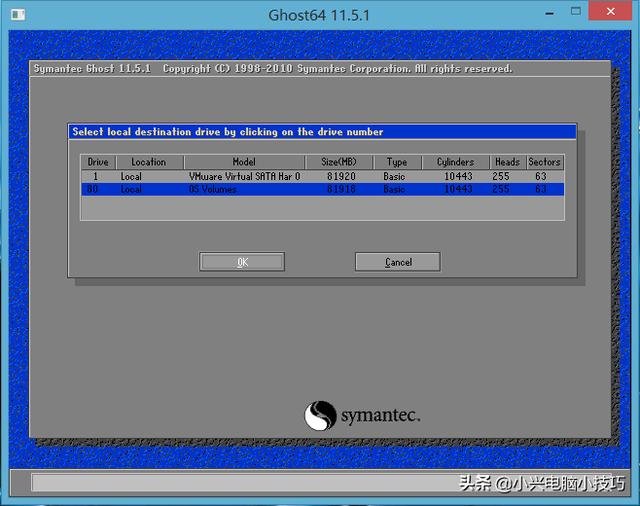The image size is (640, 506).
Task: Click the size value 81920
Action: [341, 176]
